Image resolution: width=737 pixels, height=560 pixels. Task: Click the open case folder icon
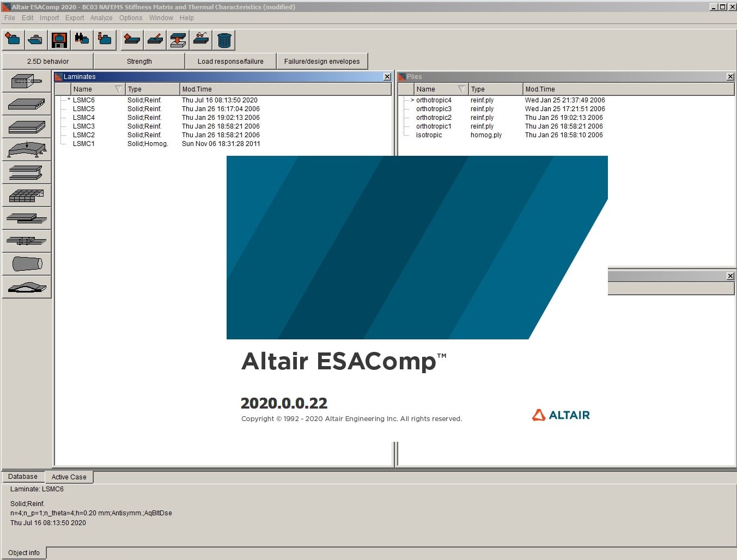[35, 39]
